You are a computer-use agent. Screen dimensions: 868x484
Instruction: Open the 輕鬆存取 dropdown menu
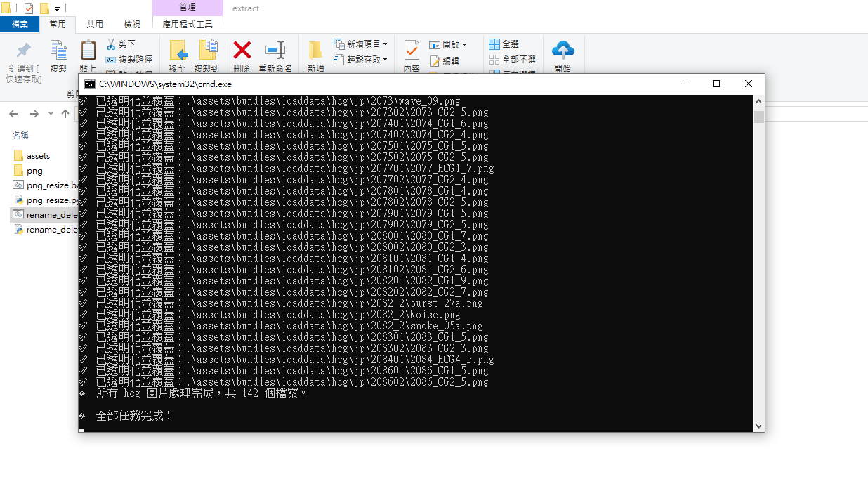click(386, 60)
